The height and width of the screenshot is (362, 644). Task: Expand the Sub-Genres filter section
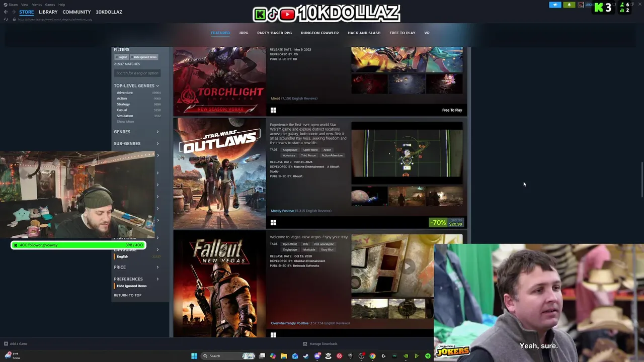pyautogui.click(x=136, y=144)
